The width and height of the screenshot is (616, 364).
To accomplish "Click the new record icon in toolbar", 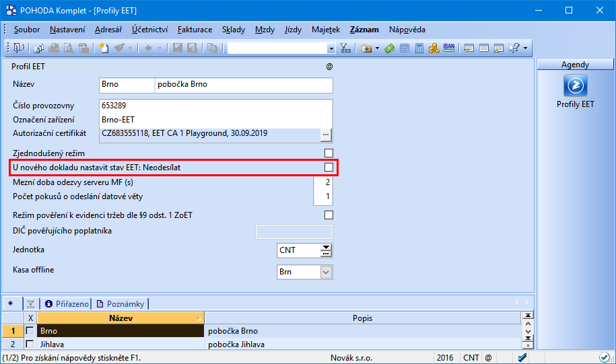I will coord(104,48).
